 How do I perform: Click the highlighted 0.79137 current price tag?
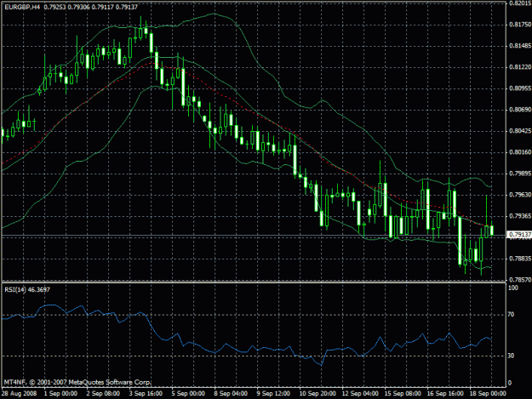click(519, 235)
